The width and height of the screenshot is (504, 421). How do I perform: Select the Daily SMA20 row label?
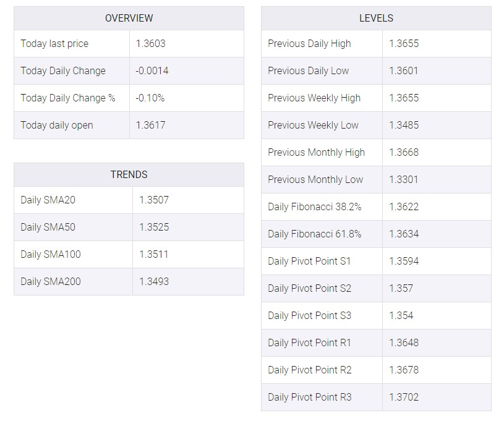point(48,200)
